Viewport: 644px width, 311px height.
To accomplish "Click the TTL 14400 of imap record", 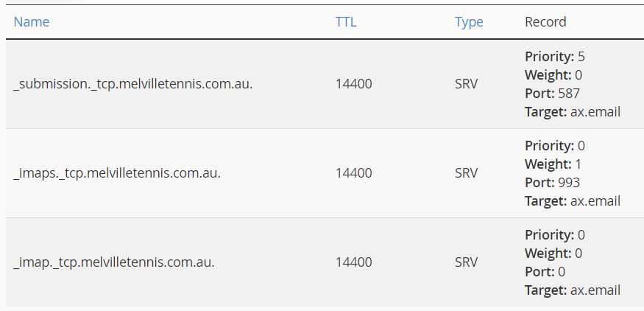I will click(353, 262).
